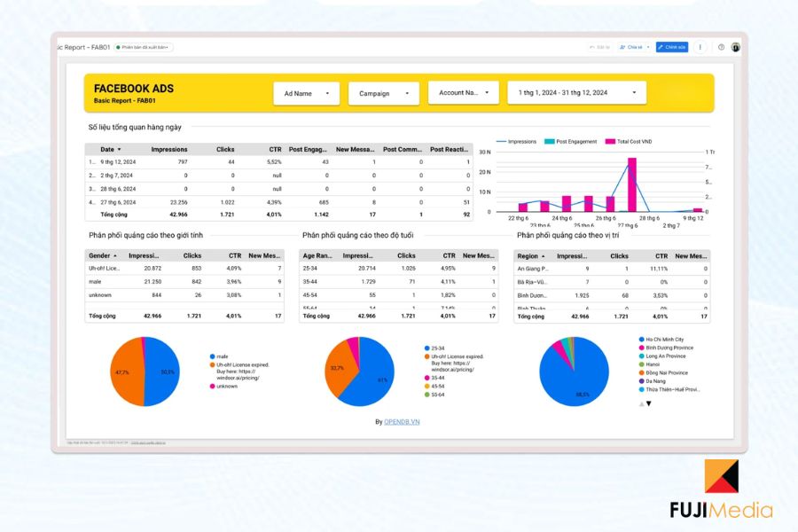Open the Ad Name filter dropdown
798x532 pixels.
coord(307,93)
